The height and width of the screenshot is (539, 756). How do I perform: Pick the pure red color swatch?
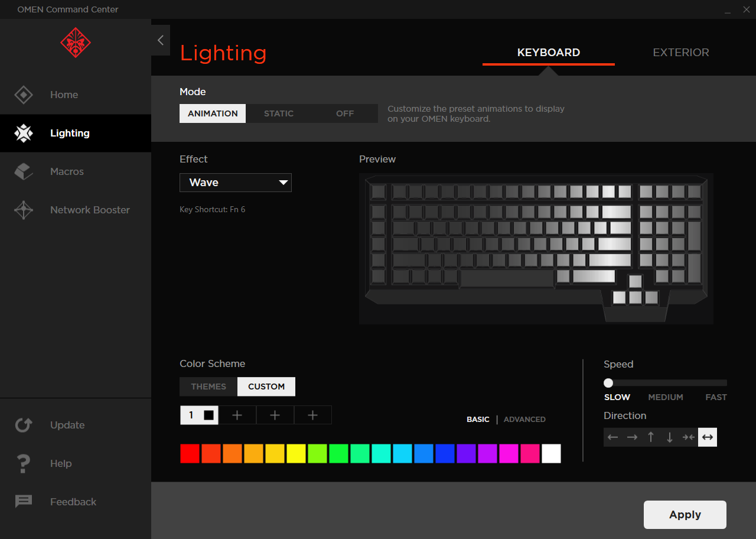click(190, 453)
